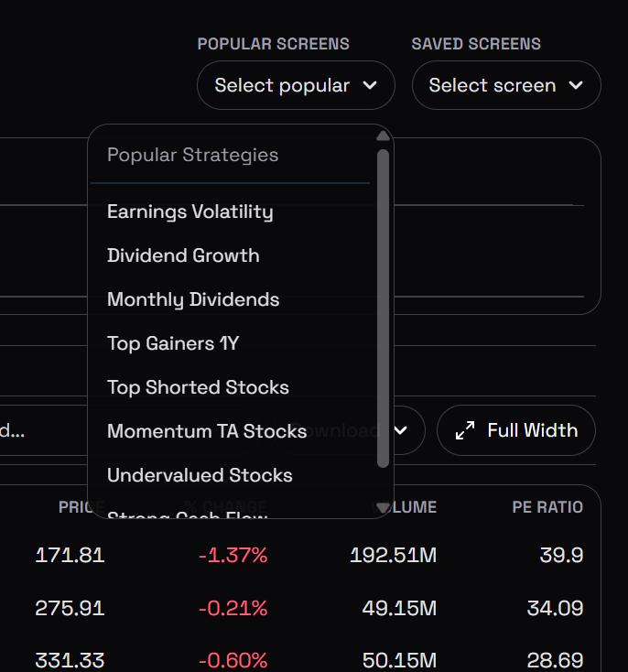Sort by PE RATIO column header

coord(547,507)
